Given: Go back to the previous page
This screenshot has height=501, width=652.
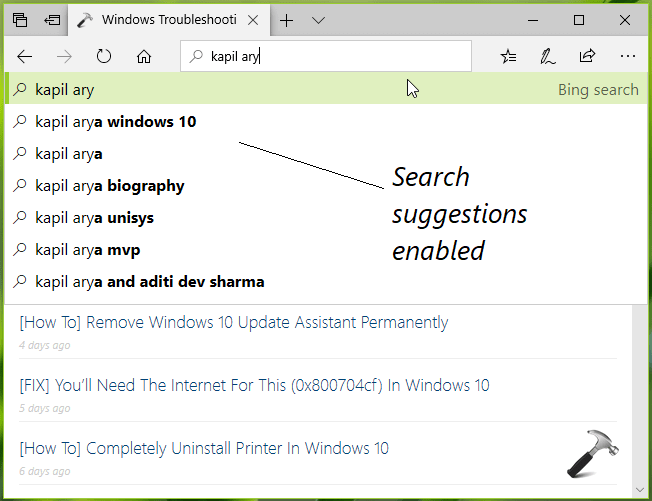Looking at the screenshot, I should click(25, 56).
